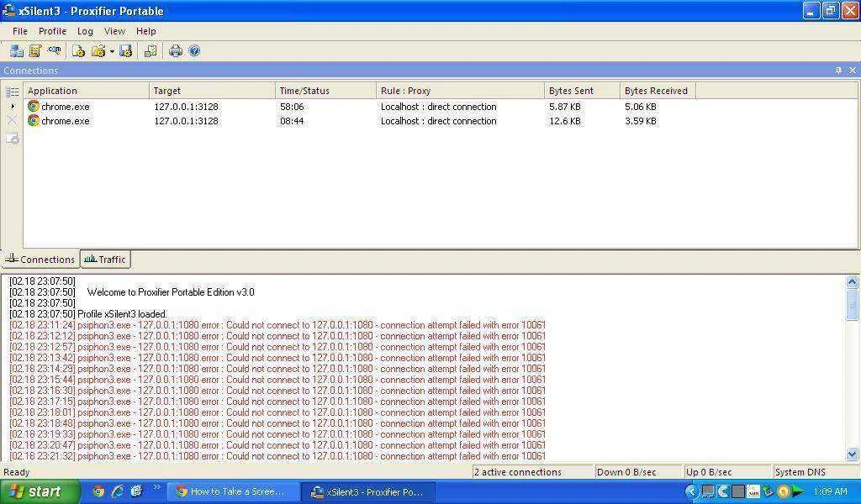Image resolution: width=861 pixels, height=504 pixels.
Task: Click the disabled icon below the X in Connections sidebar
Action: point(12,139)
